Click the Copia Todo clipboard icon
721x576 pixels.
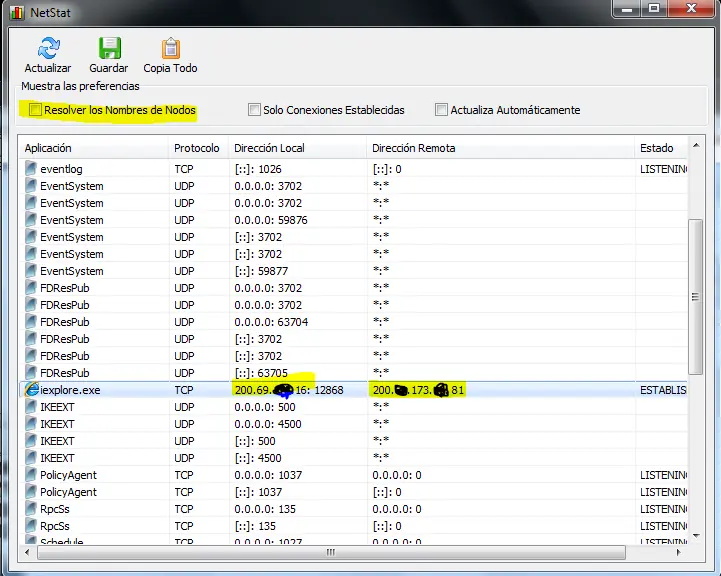pos(171,48)
